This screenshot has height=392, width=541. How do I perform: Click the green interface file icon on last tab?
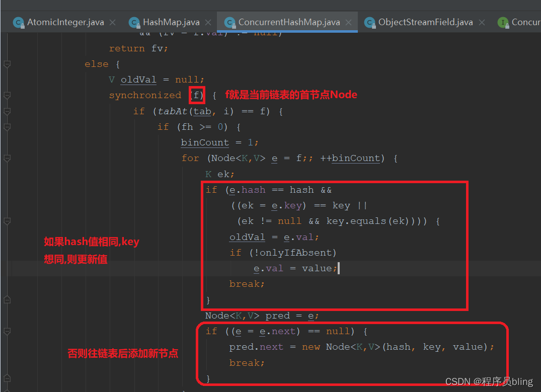[503, 23]
